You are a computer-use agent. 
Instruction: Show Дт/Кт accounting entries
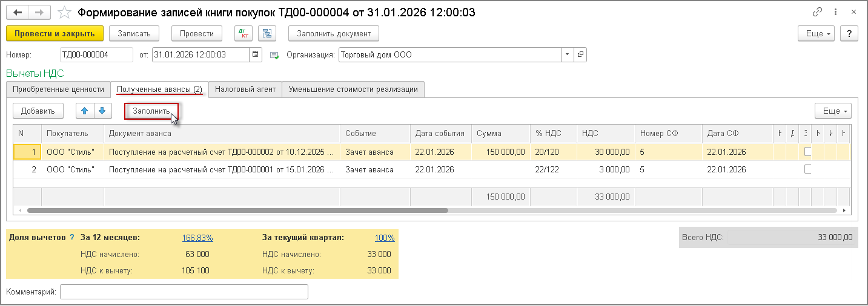(x=243, y=33)
